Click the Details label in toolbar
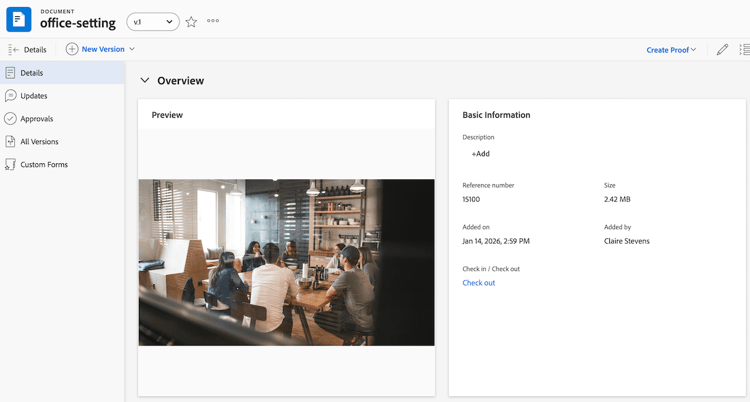Image resolution: width=750 pixels, height=402 pixels. (x=35, y=49)
